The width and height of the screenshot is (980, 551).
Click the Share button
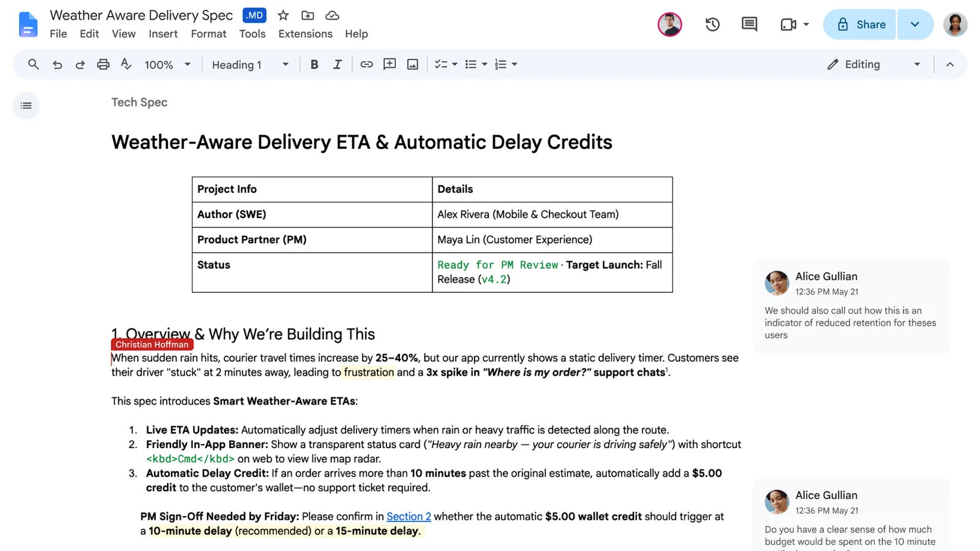tap(860, 24)
